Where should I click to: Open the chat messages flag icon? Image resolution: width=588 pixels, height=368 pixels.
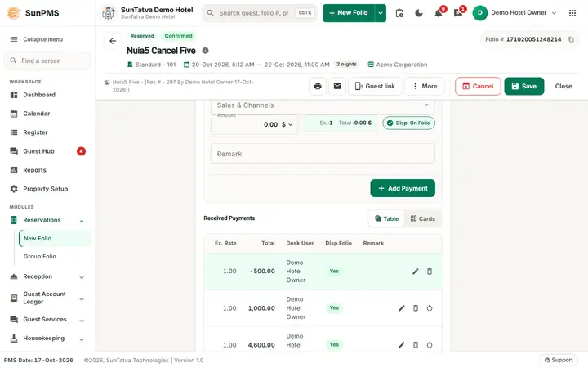click(458, 13)
